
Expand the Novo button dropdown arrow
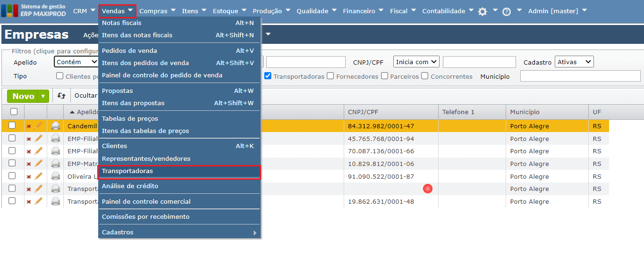pyautogui.click(x=43, y=96)
